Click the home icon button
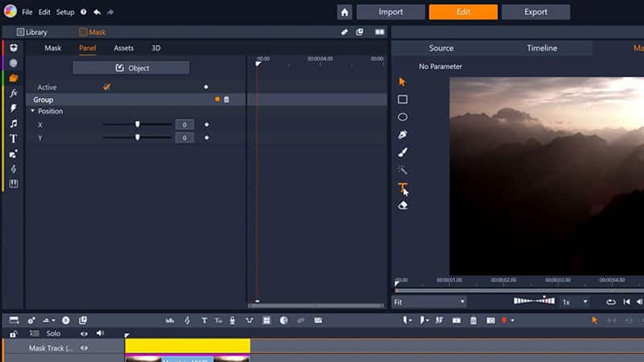 [345, 12]
